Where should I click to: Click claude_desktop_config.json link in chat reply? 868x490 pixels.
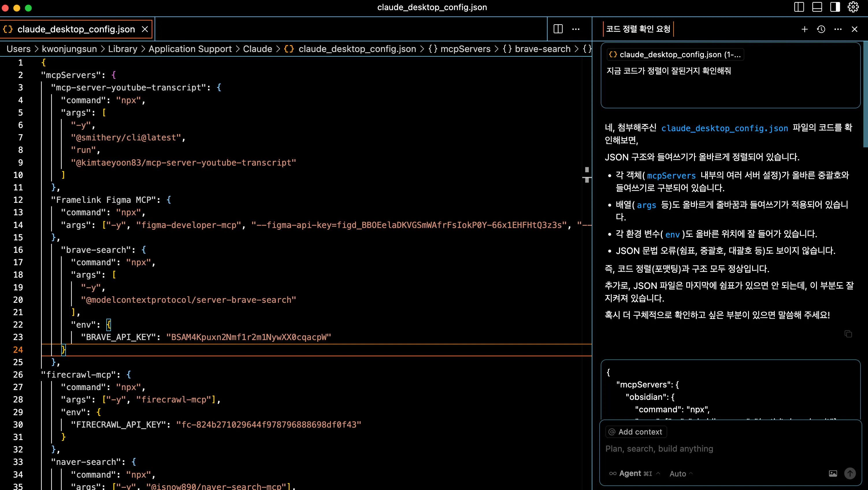click(x=724, y=128)
